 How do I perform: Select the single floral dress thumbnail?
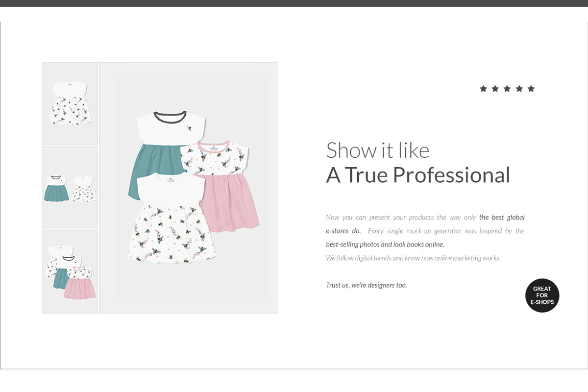tap(70, 103)
